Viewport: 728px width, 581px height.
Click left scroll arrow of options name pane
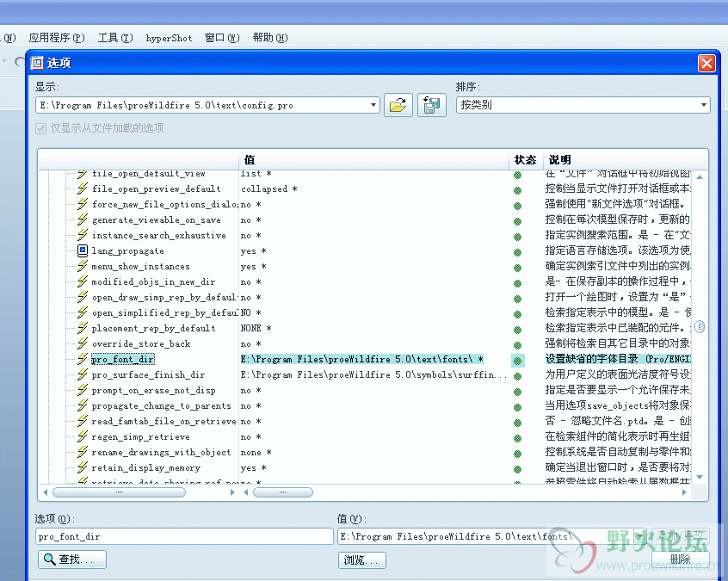pyautogui.click(x=45, y=492)
